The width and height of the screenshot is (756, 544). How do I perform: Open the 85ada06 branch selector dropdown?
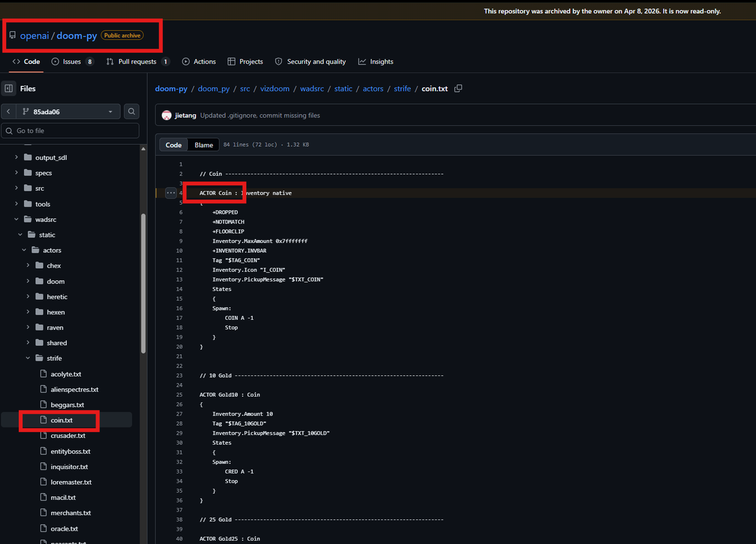pyautogui.click(x=68, y=111)
